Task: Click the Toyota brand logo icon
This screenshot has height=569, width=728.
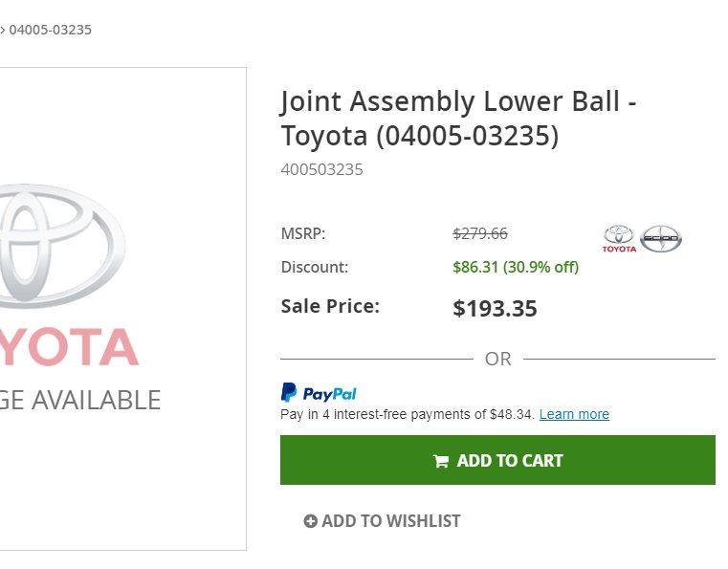Action: 619,238
